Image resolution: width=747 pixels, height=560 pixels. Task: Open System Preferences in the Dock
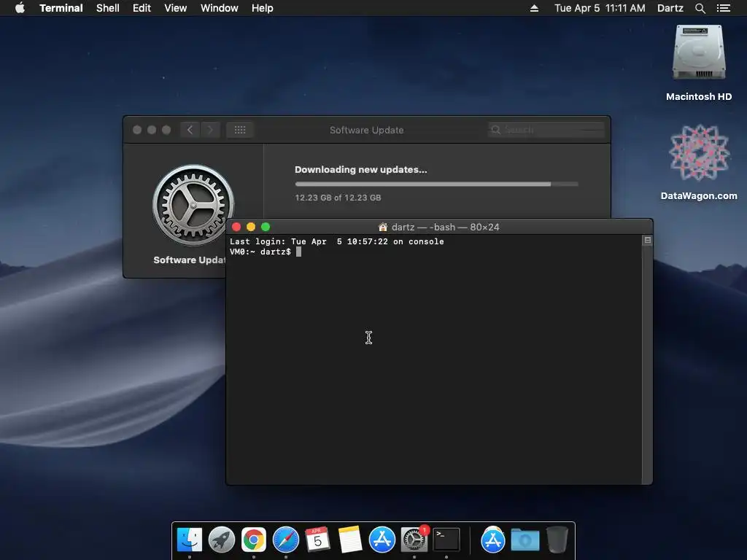coord(414,540)
